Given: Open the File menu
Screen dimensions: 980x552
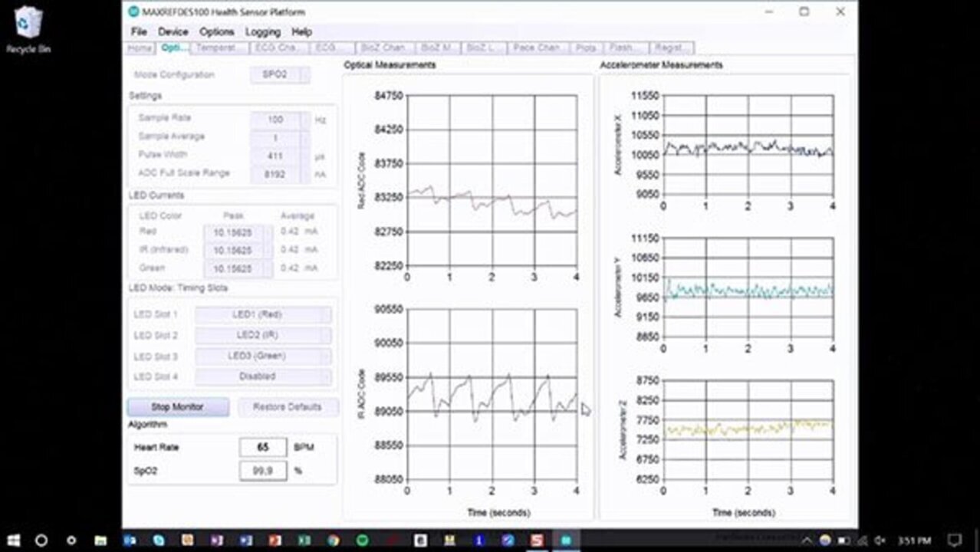Looking at the screenshot, I should tap(139, 31).
